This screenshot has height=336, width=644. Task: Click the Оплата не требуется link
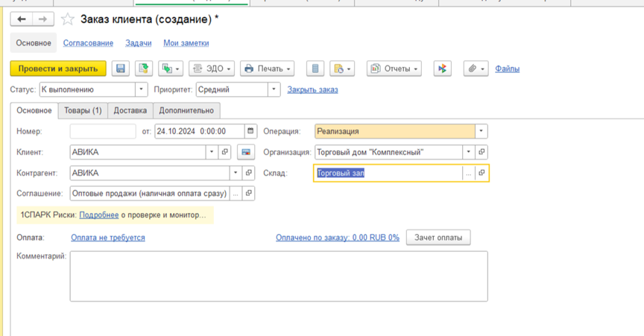(108, 238)
